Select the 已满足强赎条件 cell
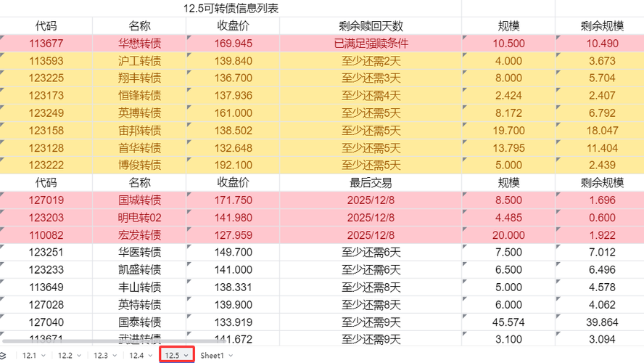 pyautogui.click(x=371, y=43)
